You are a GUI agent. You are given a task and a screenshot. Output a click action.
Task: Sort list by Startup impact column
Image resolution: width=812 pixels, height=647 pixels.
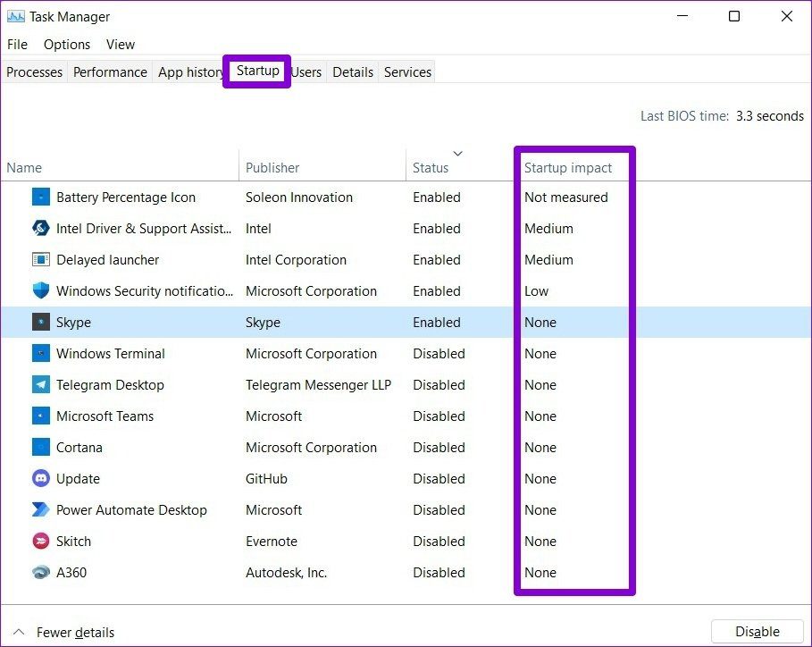point(567,168)
